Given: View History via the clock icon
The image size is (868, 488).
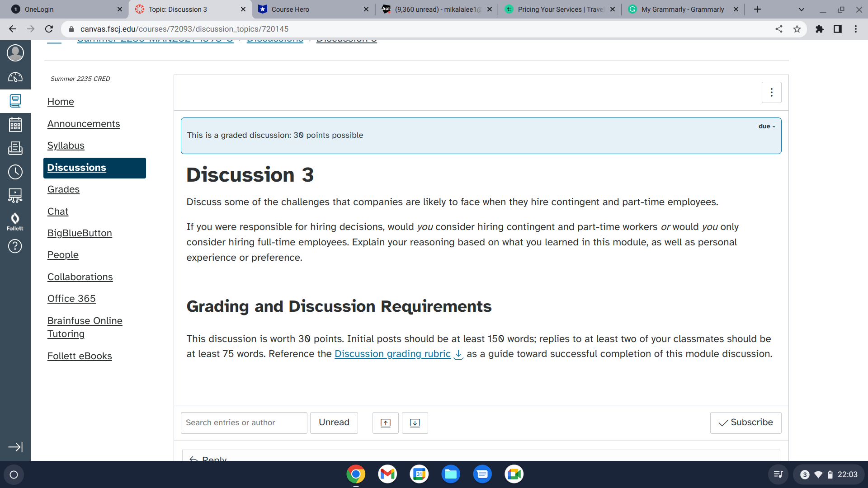Looking at the screenshot, I should 15,172.
